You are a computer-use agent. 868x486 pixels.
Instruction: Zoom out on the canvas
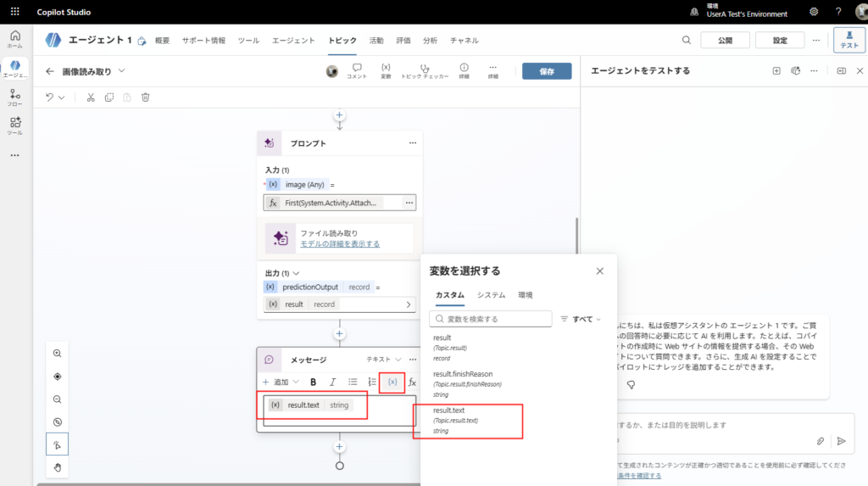pyautogui.click(x=57, y=399)
